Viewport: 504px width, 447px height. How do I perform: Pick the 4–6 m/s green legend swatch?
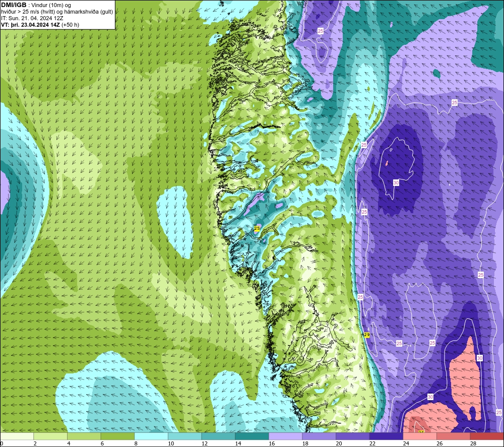pyautogui.click(x=84, y=436)
